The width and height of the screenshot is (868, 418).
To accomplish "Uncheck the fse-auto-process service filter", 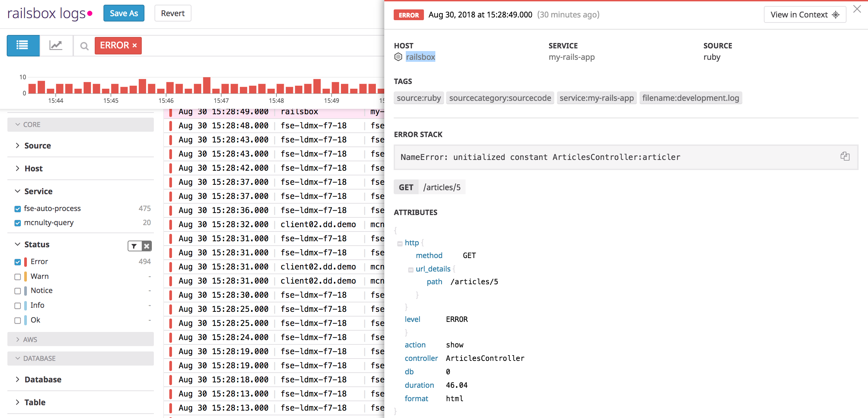I will point(17,209).
